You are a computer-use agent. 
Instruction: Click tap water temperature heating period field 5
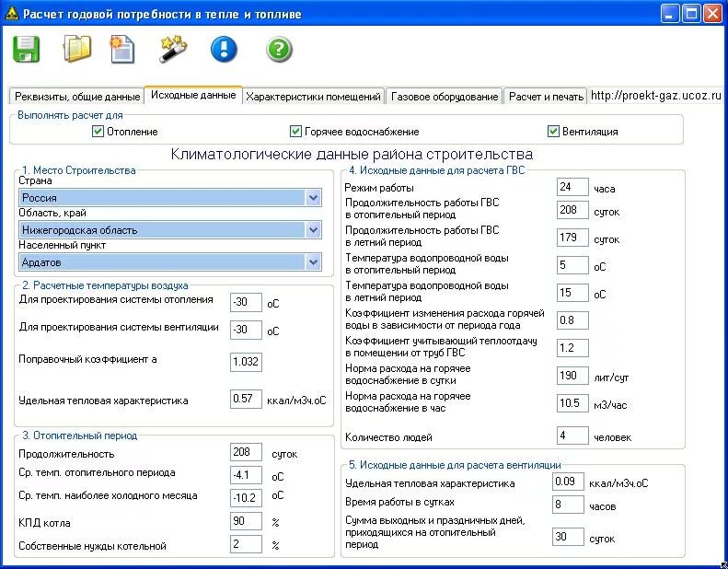(572, 265)
